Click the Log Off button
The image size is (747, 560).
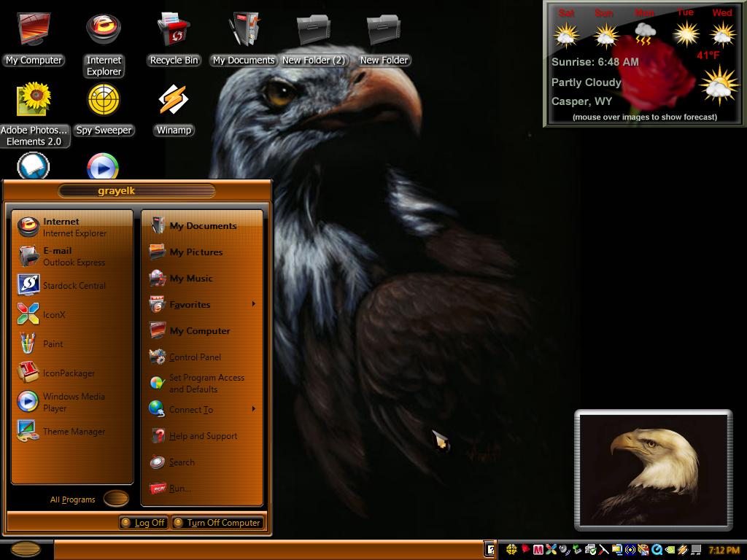(x=144, y=522)
